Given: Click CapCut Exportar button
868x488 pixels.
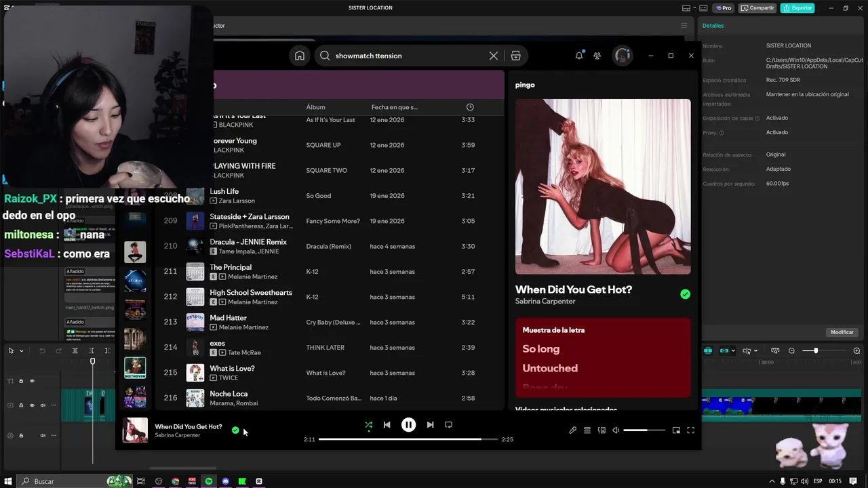Looking at the screenshot, I should pyautogui.click(x=797, y=8).
